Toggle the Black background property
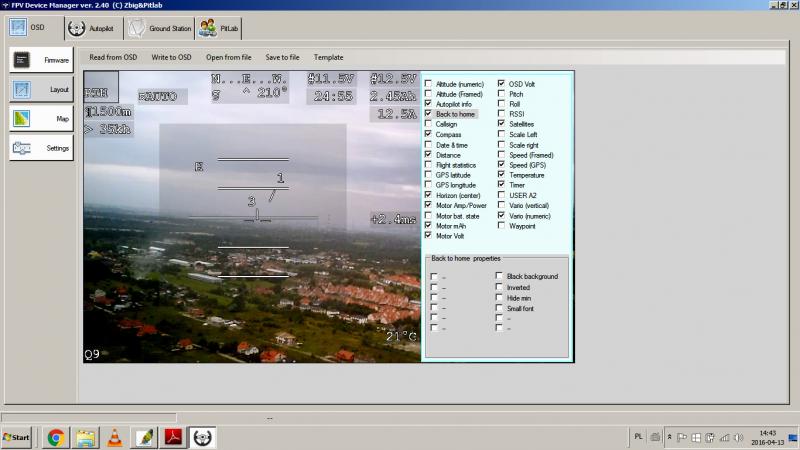This screenshot has height=450, width=800. tap(500, 276)
